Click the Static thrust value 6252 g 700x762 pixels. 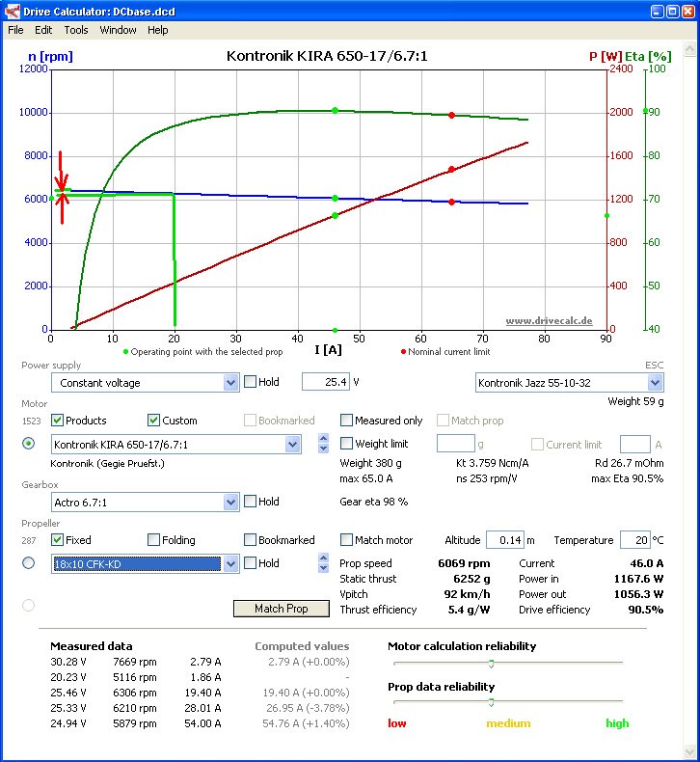point(471,579)
